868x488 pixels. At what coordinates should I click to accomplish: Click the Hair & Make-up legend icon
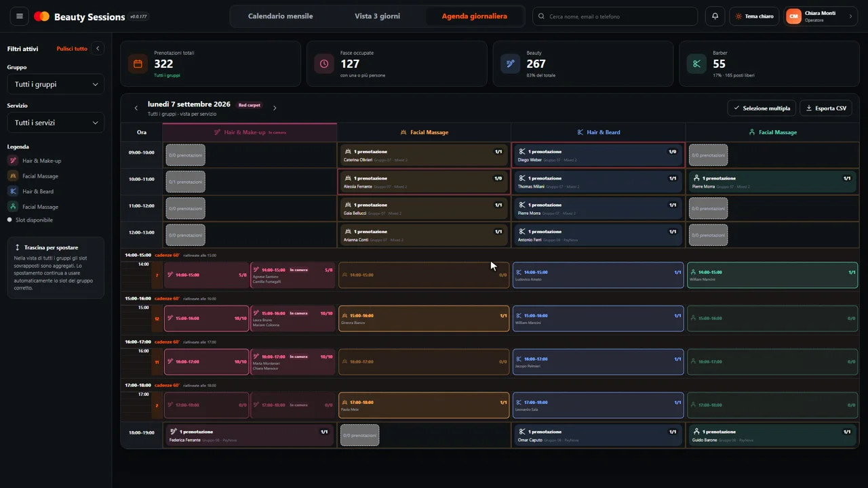tap(13, 161)
